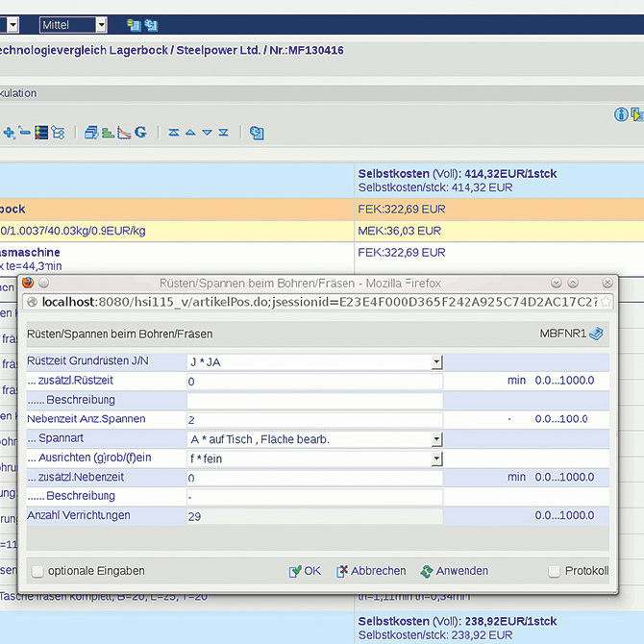Click the stacked windows copy icon
The width and height of the screenshot is (644, 644).
pos(91,133)
